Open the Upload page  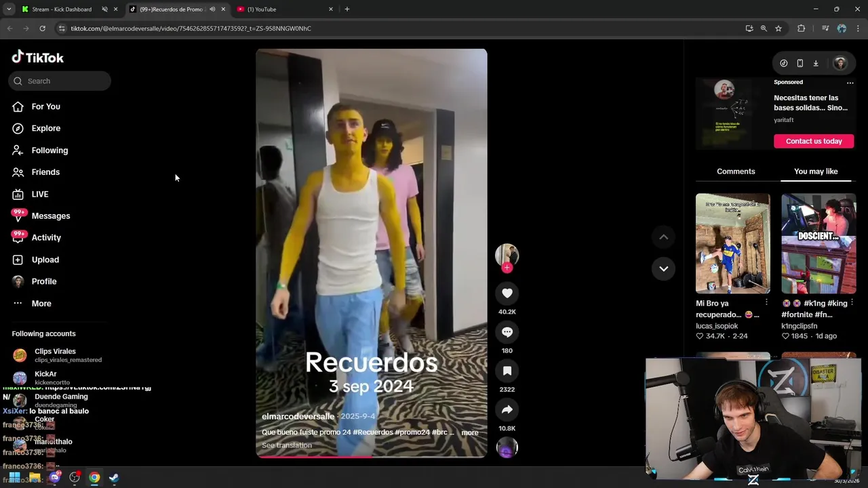(x=45, y=260)
